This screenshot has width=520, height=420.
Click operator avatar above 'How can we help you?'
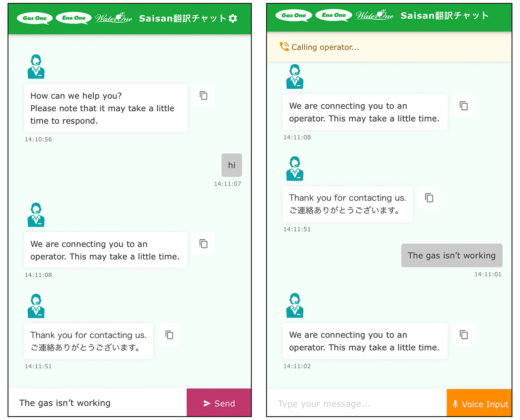[x=36, y=67]
